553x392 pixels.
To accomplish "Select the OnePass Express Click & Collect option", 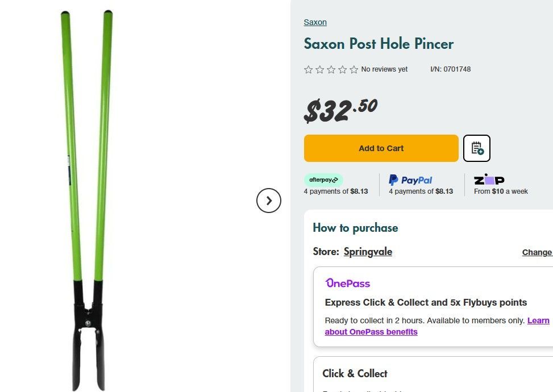I will click(x=426, y=302).
